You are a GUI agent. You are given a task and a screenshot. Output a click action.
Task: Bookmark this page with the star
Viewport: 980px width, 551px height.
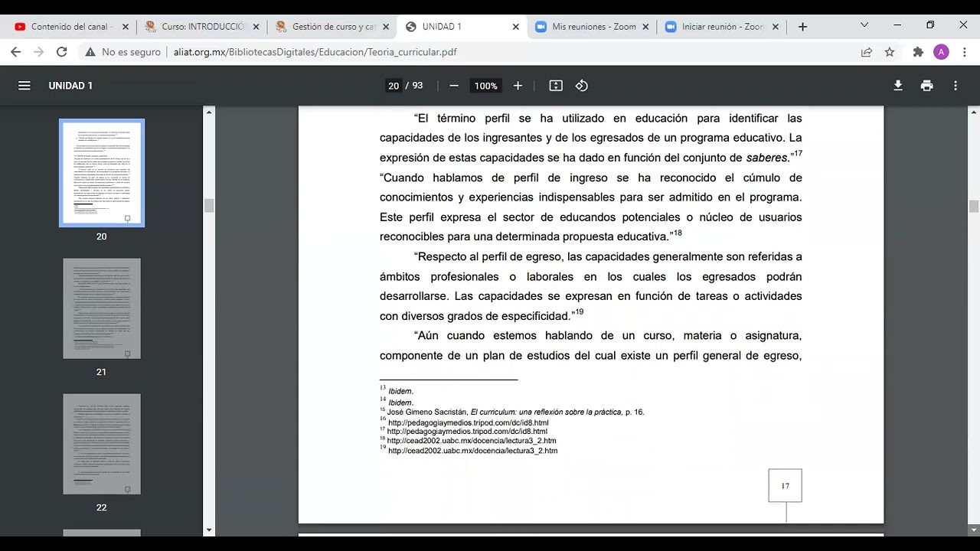pos(890,52)
